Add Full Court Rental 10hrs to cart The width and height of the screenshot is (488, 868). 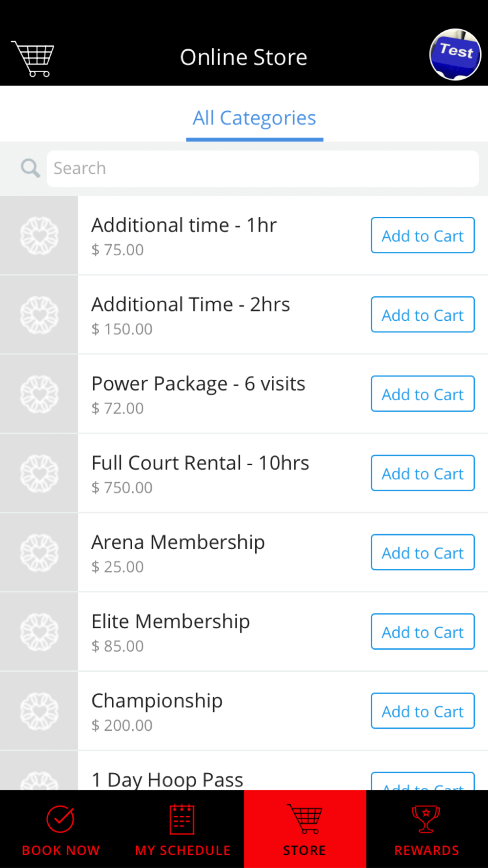[x=423, y=473]
